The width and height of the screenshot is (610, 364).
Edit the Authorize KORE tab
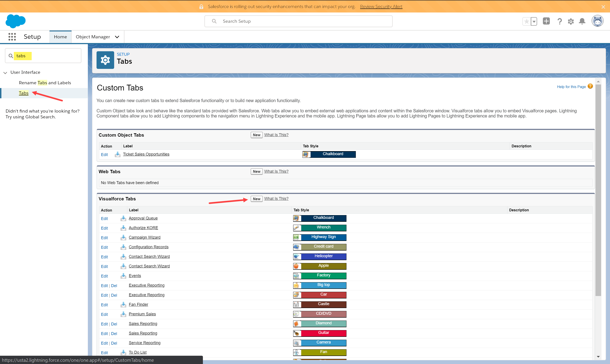104,228
